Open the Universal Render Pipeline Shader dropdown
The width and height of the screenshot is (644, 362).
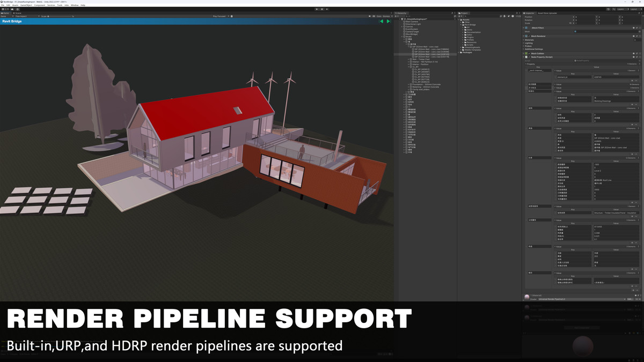(x=581, y=299)
